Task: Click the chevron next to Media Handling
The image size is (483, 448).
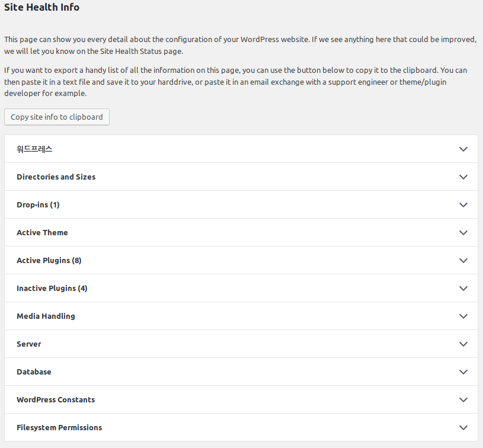Action: point(463,316)
